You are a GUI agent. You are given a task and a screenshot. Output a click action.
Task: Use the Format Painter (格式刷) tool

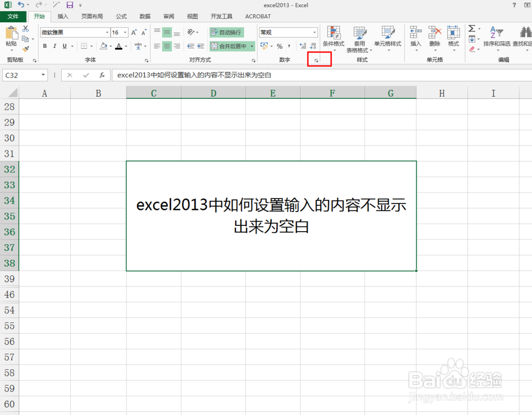pos(24,49)
